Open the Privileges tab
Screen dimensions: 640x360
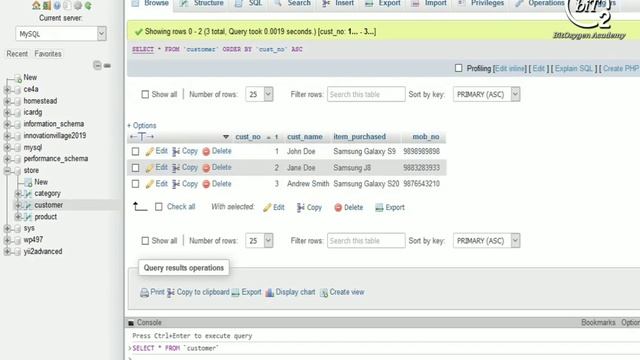pos(481,3)
